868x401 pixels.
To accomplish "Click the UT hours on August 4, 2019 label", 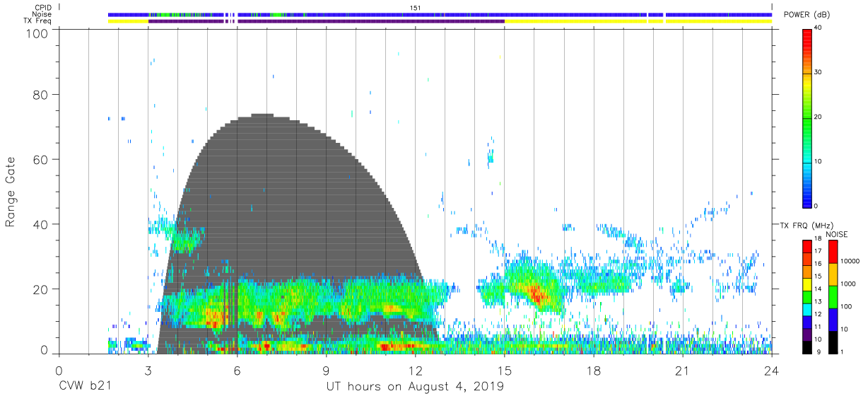I will click(415, 387).
